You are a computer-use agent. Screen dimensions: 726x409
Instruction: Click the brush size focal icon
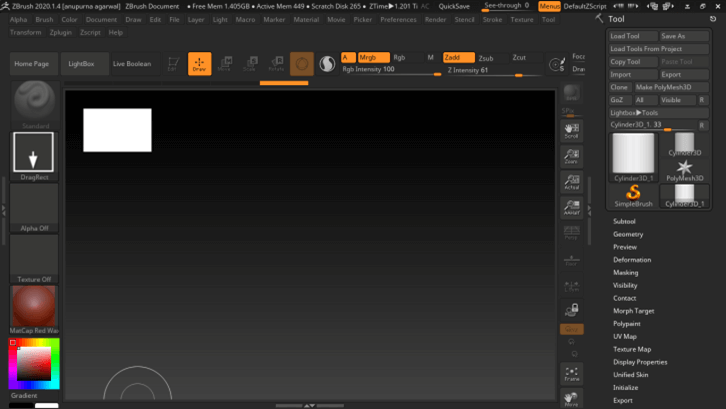(x=556, y=64)
